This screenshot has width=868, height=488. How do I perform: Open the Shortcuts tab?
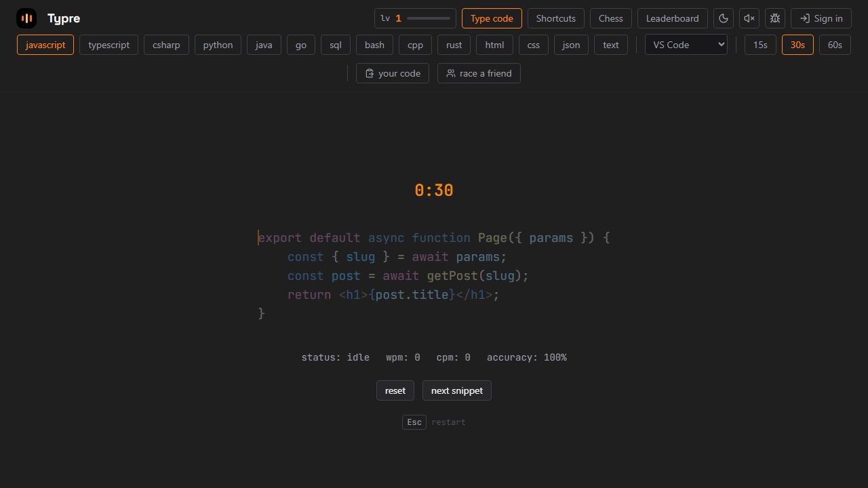tap(555, 18)
